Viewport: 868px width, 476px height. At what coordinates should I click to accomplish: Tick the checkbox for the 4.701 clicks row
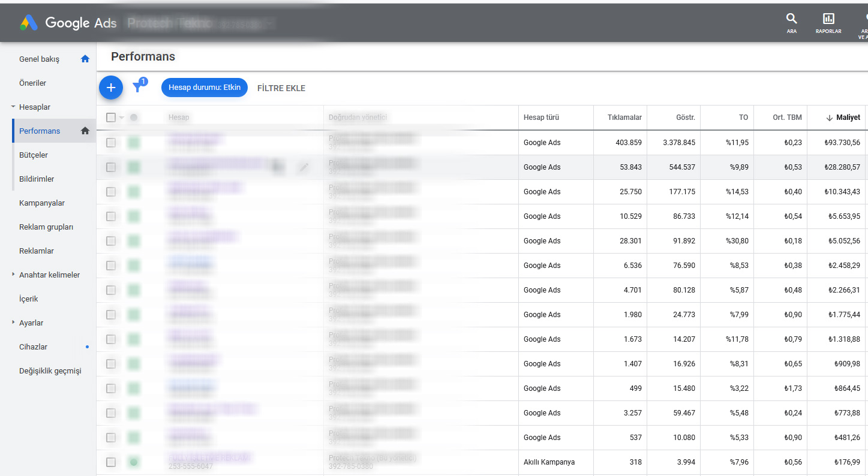pos(111,290)
